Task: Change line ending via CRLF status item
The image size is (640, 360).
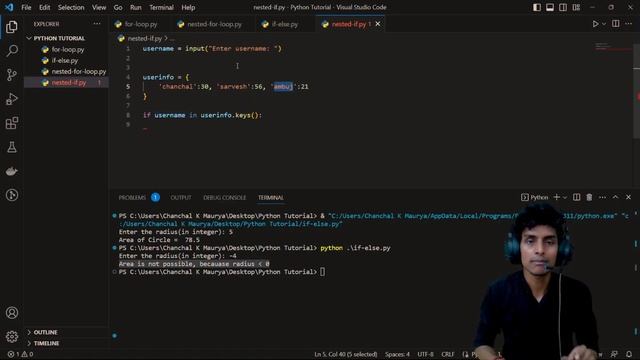Action: pyautogui.click(x=448, y=354)
